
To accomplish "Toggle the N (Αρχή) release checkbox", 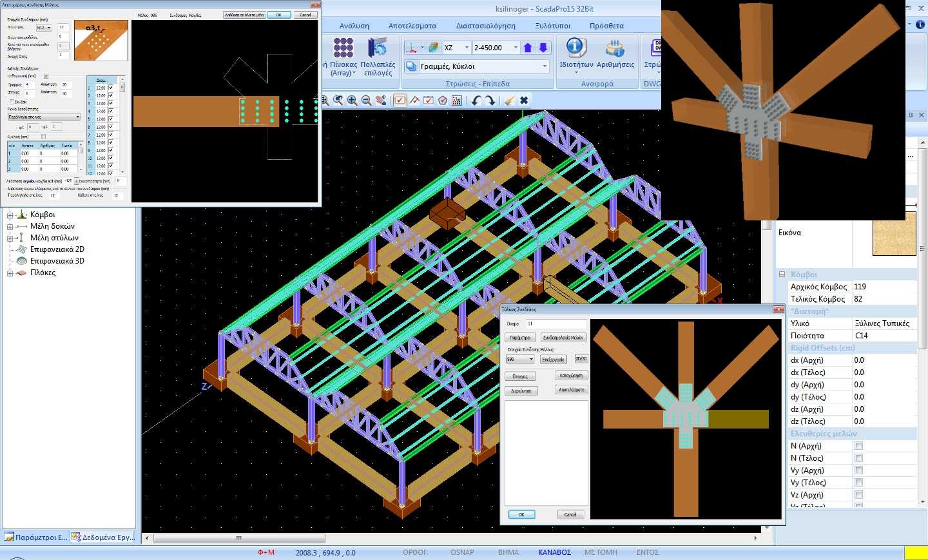I will (858, 446).
